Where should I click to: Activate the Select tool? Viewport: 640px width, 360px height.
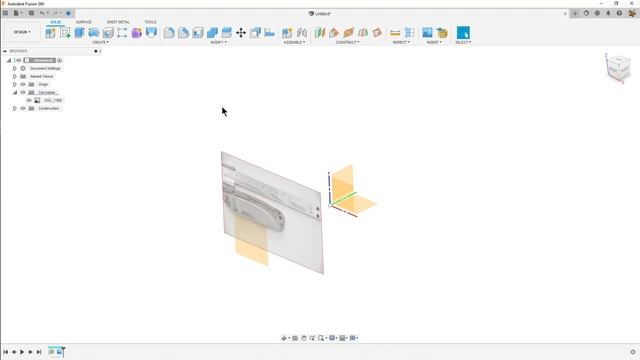point(463,33)
